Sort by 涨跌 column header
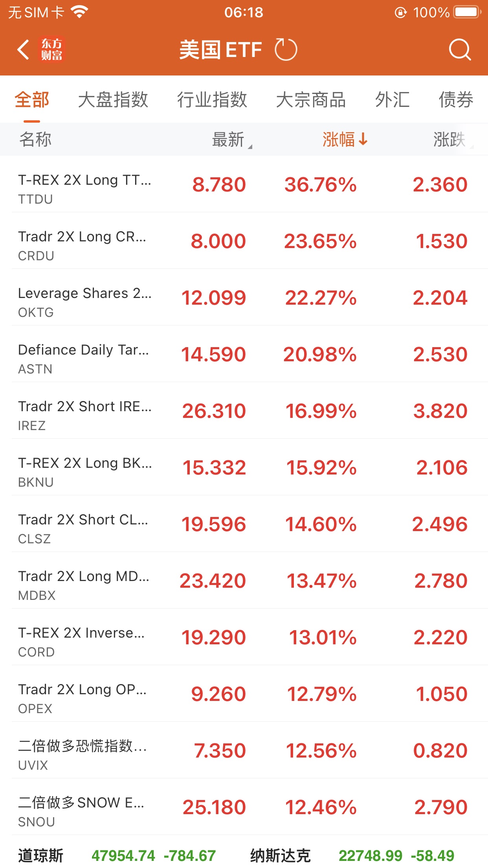This screenshot has height=868, width=488. click(x=450, y=140)
